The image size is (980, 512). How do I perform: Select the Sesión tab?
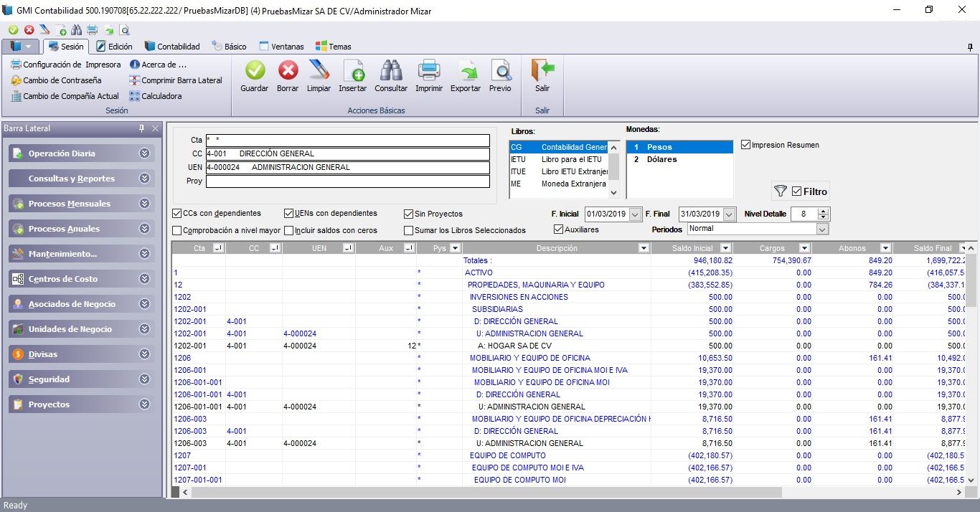click(65, 47)
